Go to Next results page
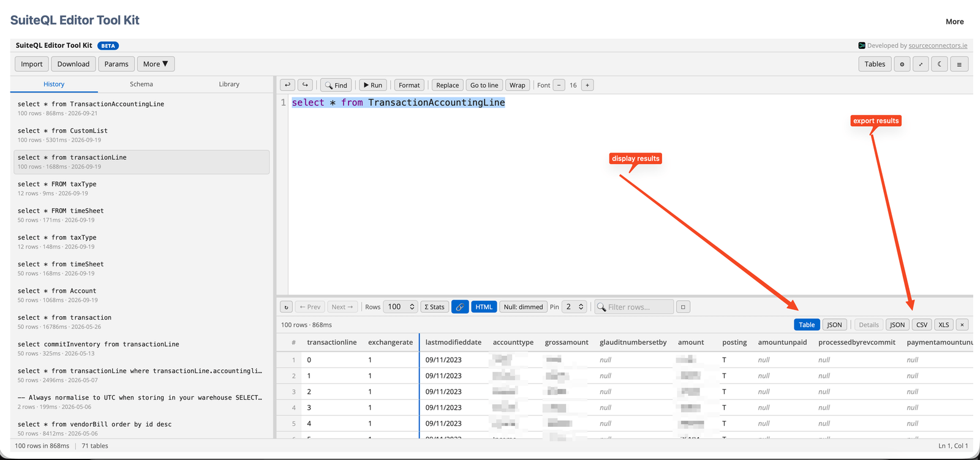The image size is (980, 460). click(342, 307)
